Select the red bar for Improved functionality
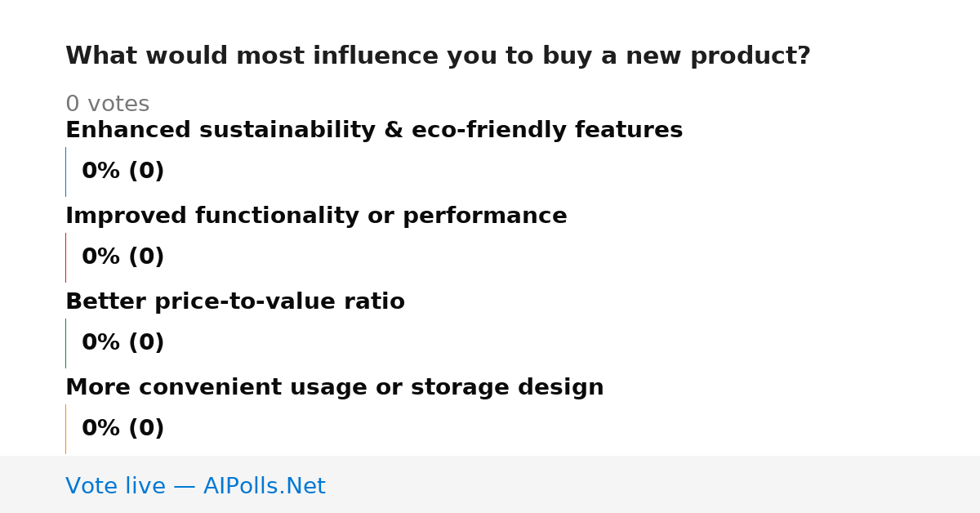Screen dimensions: 980x513 point(65,257)
